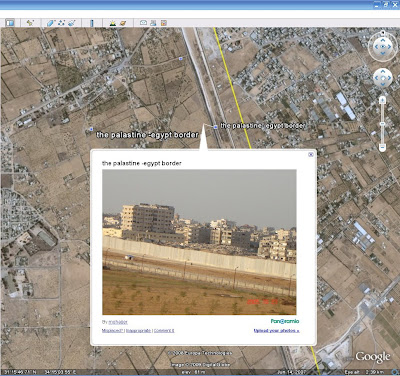The height and width of the screenshot is (376, 400).
Task: Click the zoom in plus button
Action: coord(383,100)
